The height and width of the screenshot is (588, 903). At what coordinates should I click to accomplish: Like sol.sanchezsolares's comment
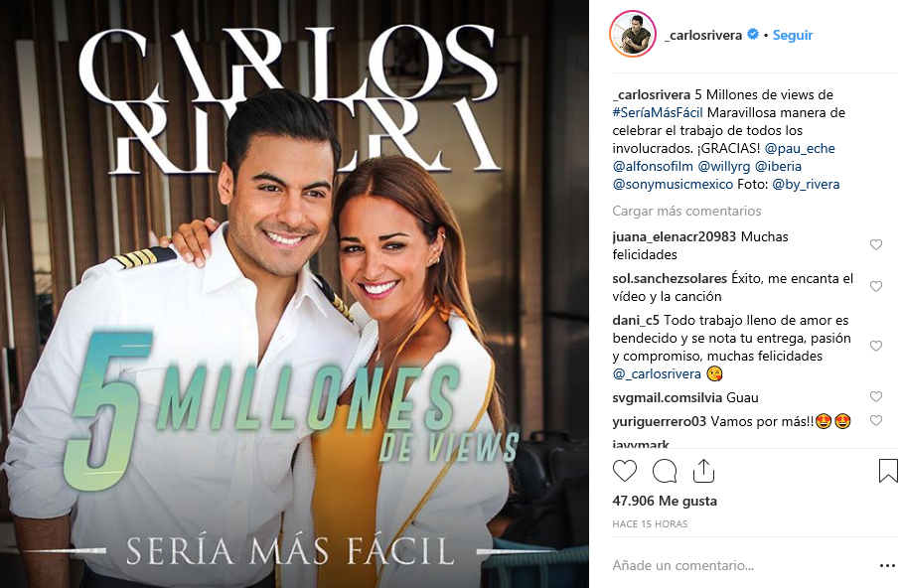pos(876,286)
